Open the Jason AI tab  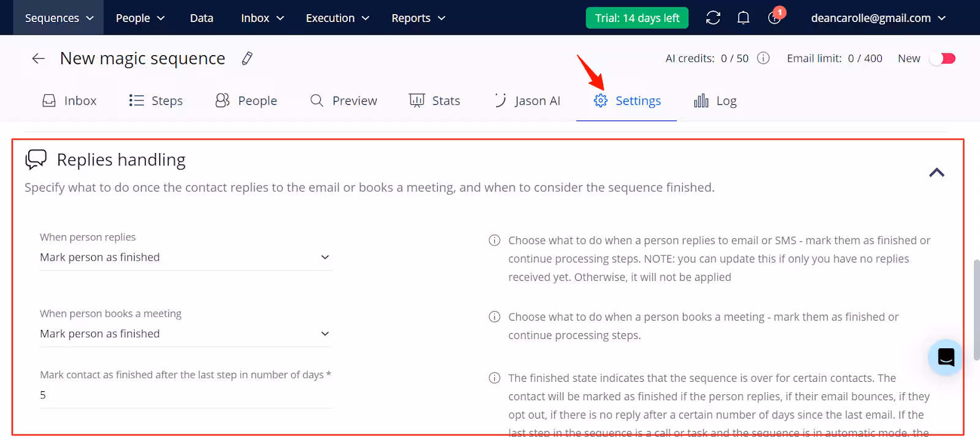[x=527, y=101]
